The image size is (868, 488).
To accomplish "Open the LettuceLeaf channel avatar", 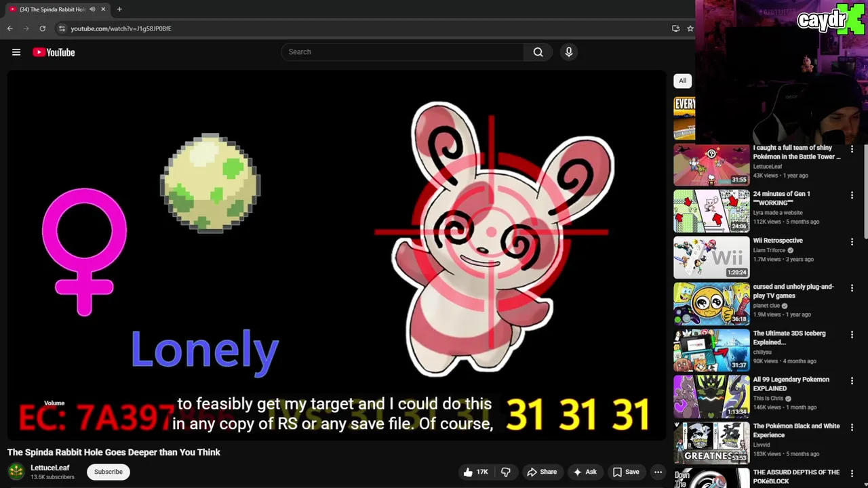I will pyautogui.click(x=16, y=471).
